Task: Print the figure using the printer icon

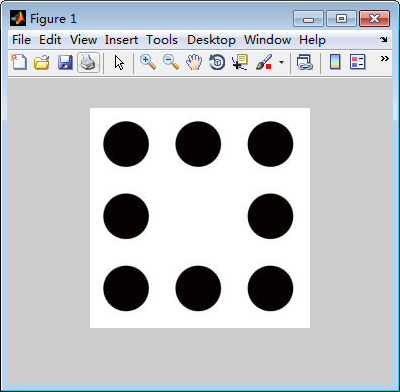Action: (88, 62)
